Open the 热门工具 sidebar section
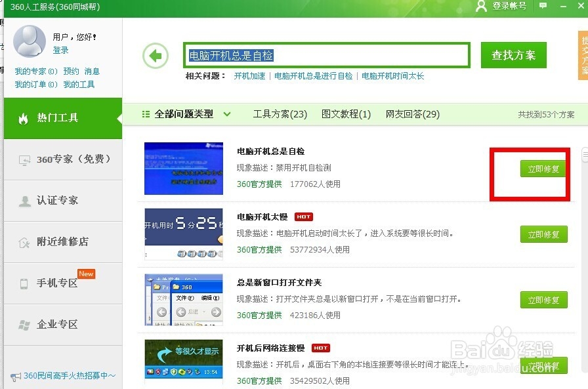588x389 pixels. pyautogui.click(x=63, y=118)
